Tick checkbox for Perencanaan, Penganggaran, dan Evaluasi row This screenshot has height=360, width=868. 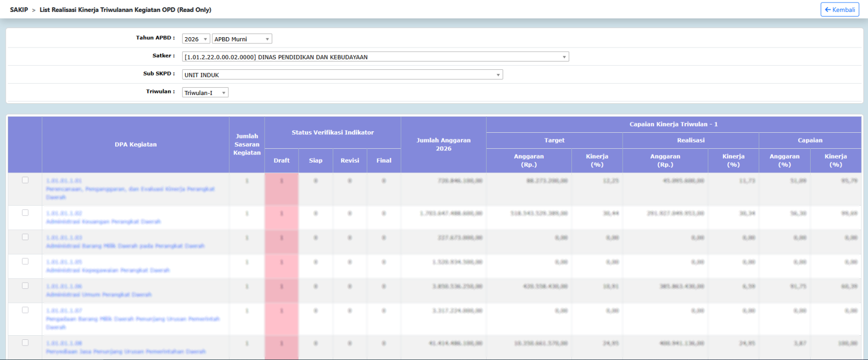coord(25,180)
